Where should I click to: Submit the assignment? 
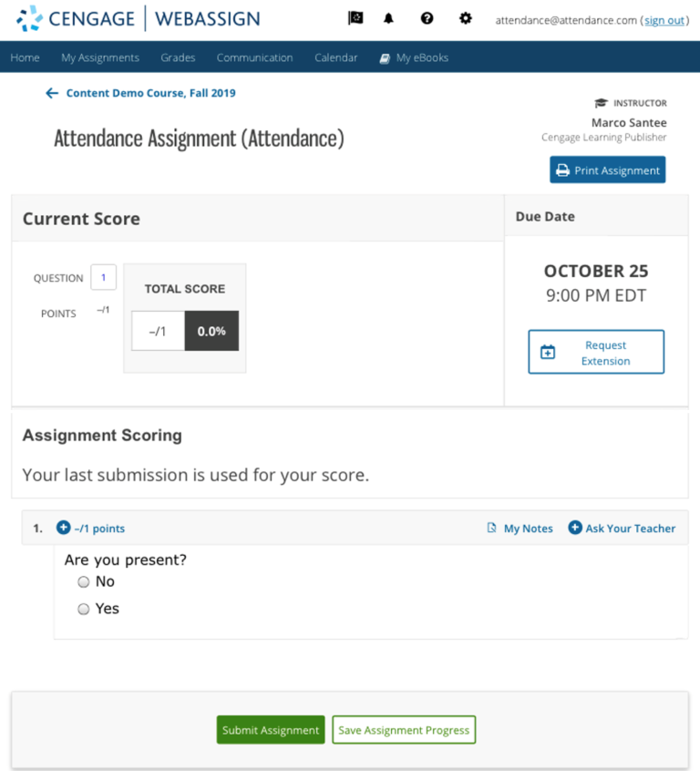point(270,730)
